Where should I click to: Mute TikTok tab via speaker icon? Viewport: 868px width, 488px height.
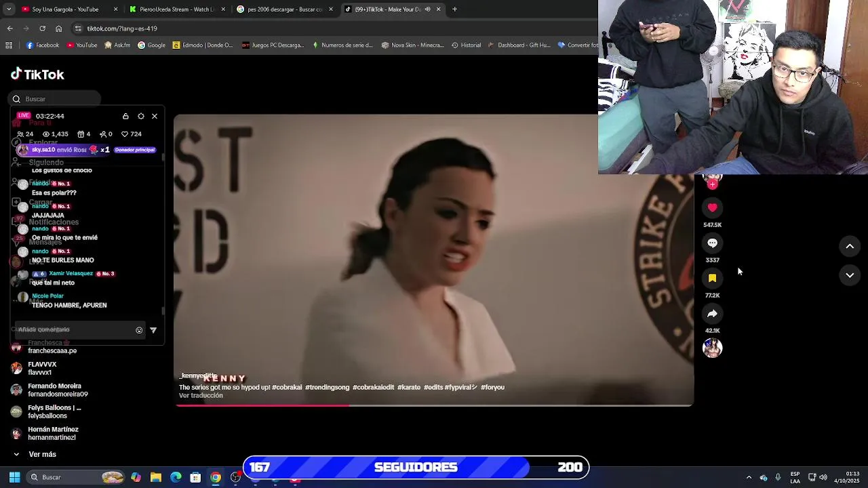pos(427,9)
